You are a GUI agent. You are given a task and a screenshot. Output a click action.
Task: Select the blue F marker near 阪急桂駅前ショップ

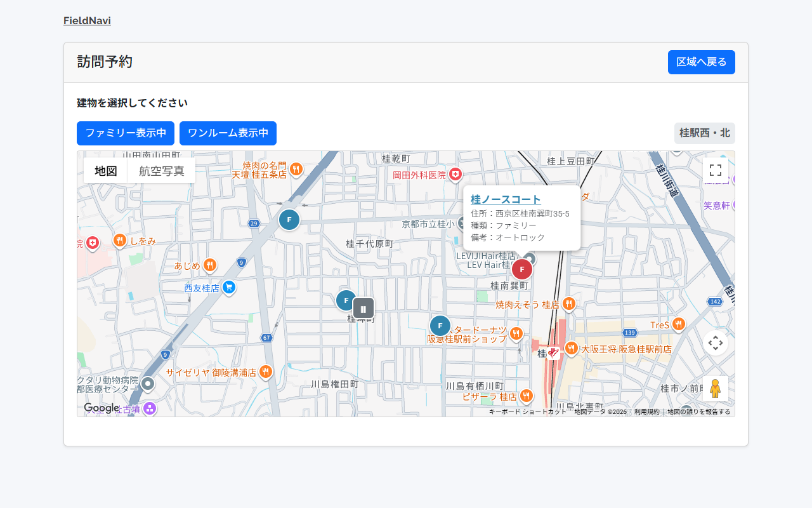(440, 326)
